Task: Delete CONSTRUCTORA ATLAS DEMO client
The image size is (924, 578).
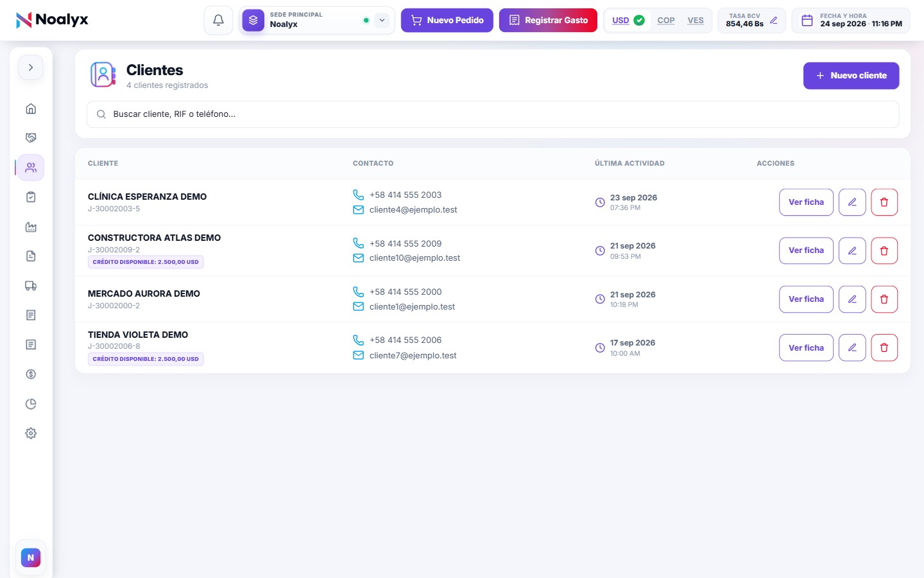Action: tap(884, 250)
